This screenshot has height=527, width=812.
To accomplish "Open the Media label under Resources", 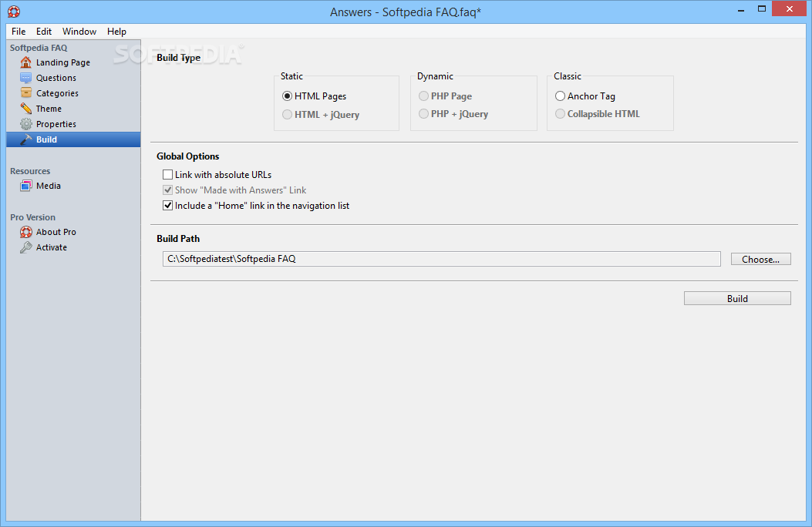I will pyautogui.click(x=48, y=186).
